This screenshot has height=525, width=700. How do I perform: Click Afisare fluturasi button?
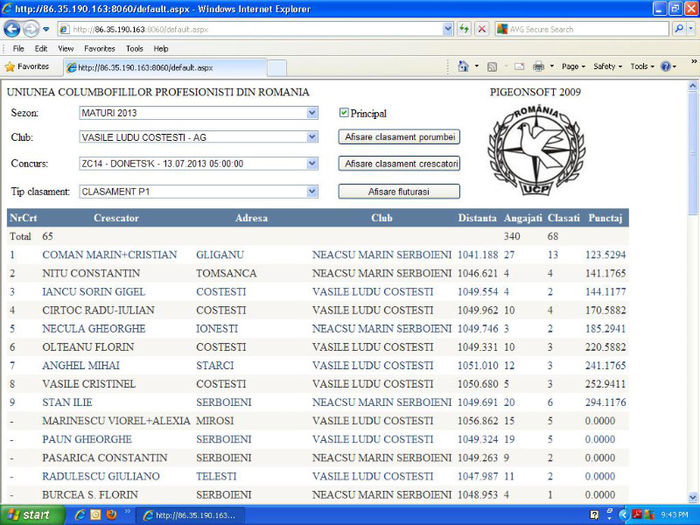[x=399, y=191]
